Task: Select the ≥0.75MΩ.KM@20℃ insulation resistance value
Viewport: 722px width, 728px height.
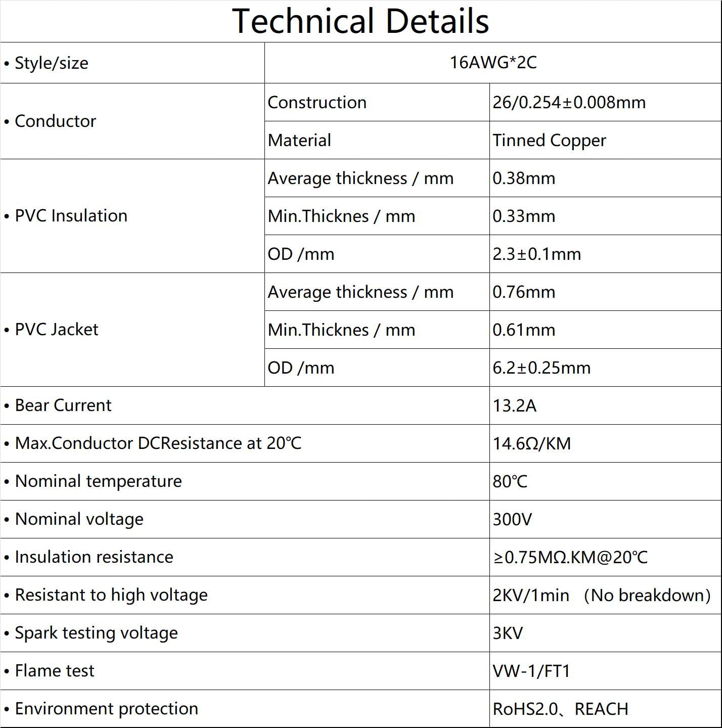Action: click(x=570, y=558)
